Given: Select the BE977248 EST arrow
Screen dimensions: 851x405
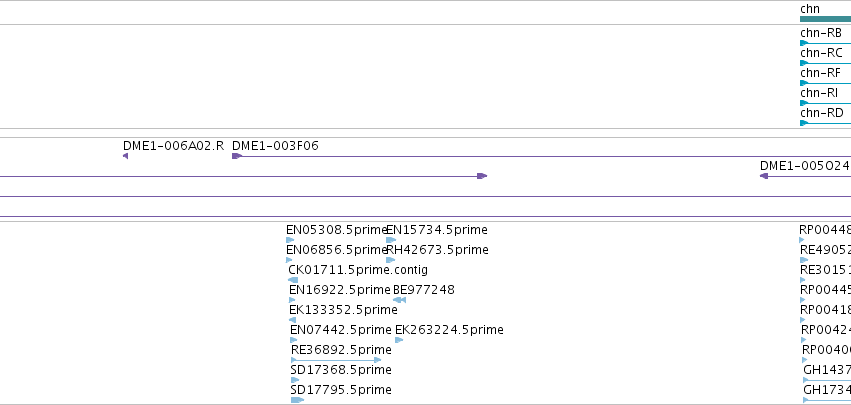Looking at the screenshot, I should pyautogui.click(x=399, y=300).
